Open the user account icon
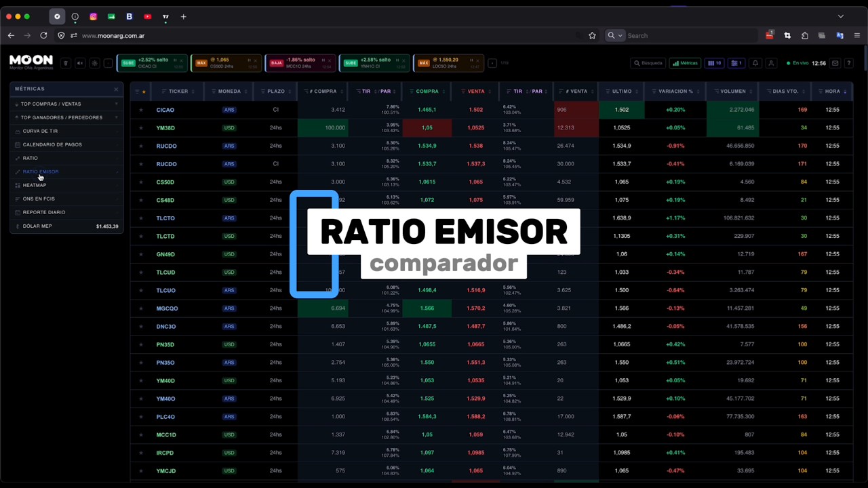This screenshot has width=868, height=488. click(x=771, y=63)
